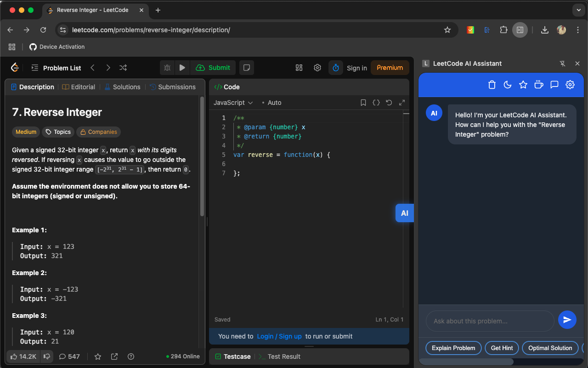The height and width of the screenshot is (368, 588).
Task: Clear chat with the trash icon
Action: pos(492,85)
